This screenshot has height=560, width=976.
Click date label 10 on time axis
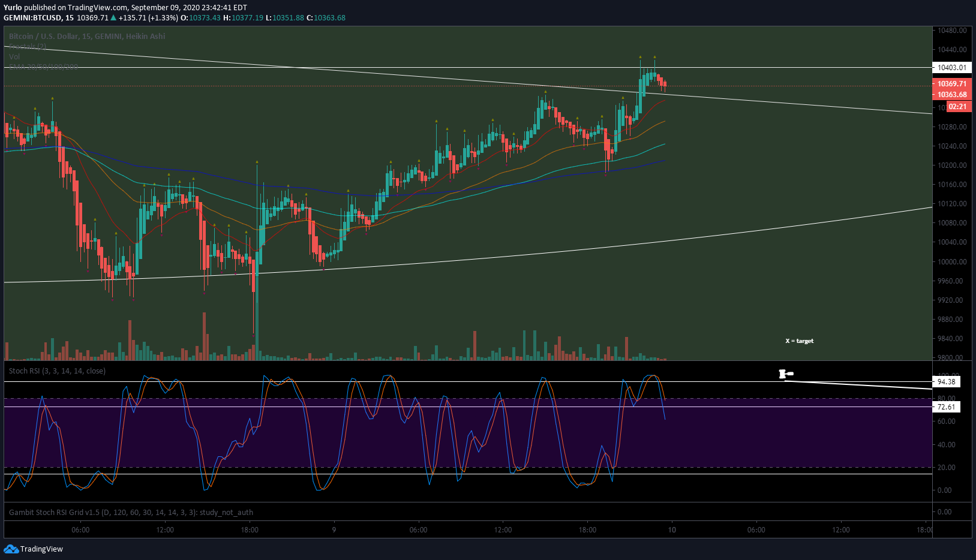coord(672,529)
